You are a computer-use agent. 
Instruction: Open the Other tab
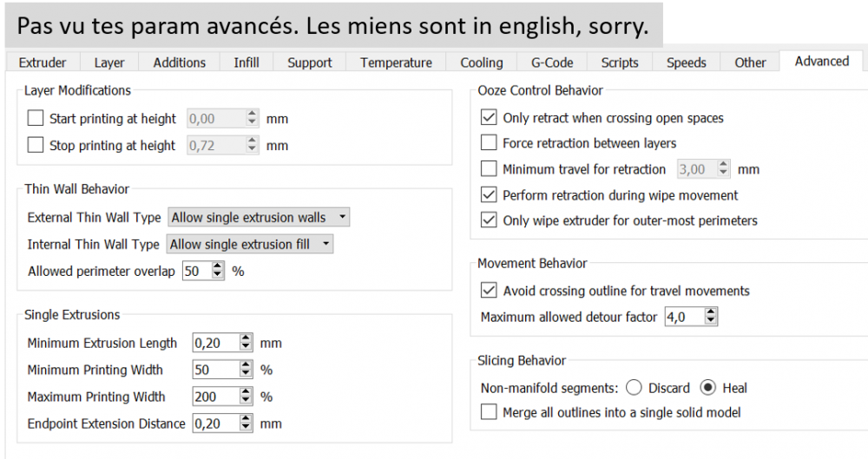point(750,62)
